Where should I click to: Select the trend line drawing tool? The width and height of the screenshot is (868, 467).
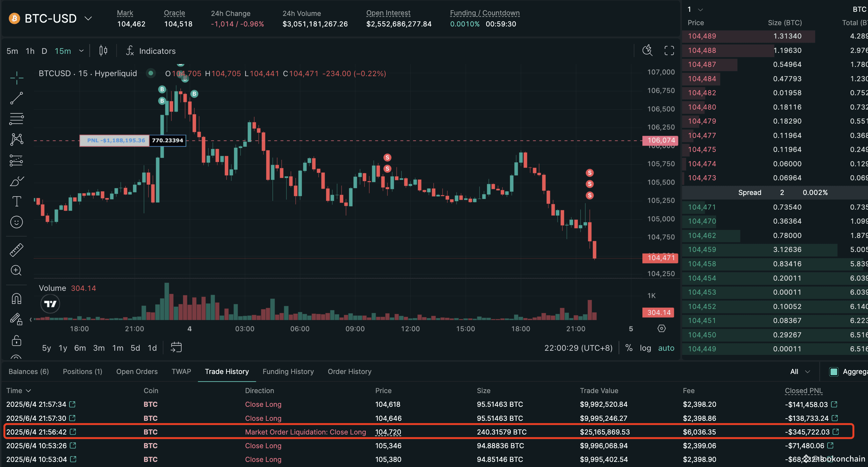tap(16, 98)
